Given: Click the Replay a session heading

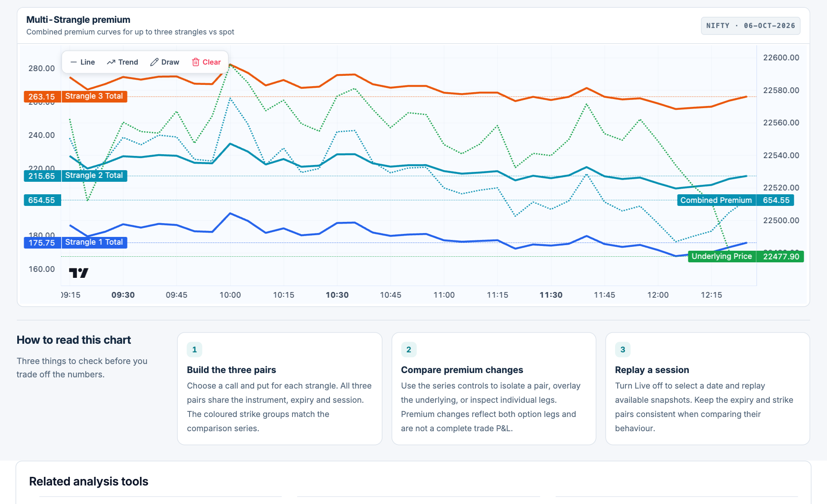Looking at the screenshot, I should point(652,370).
